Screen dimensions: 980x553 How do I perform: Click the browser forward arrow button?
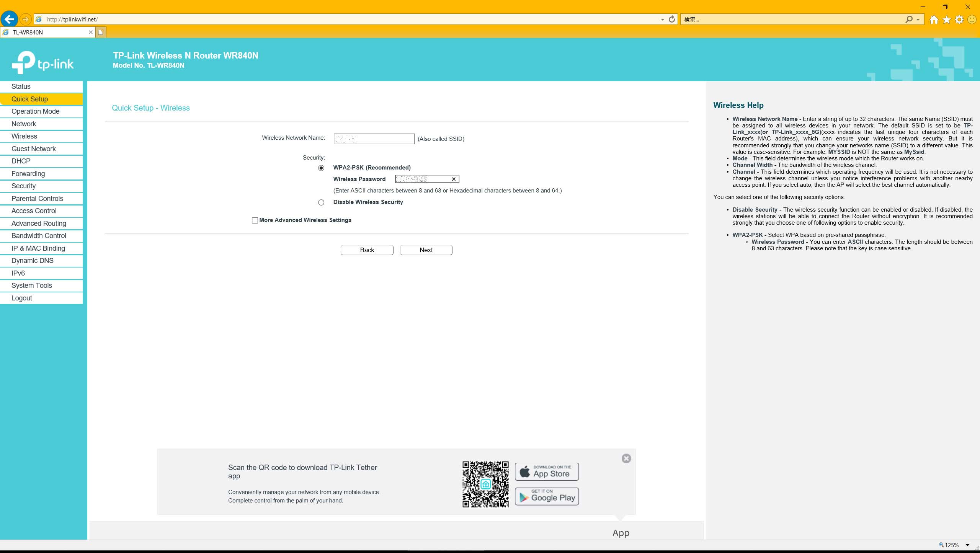[25, 19]
